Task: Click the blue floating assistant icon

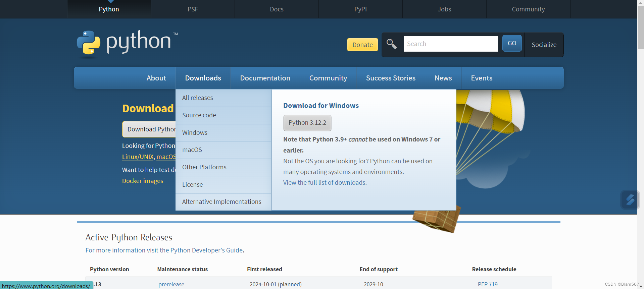Action: 630,200
